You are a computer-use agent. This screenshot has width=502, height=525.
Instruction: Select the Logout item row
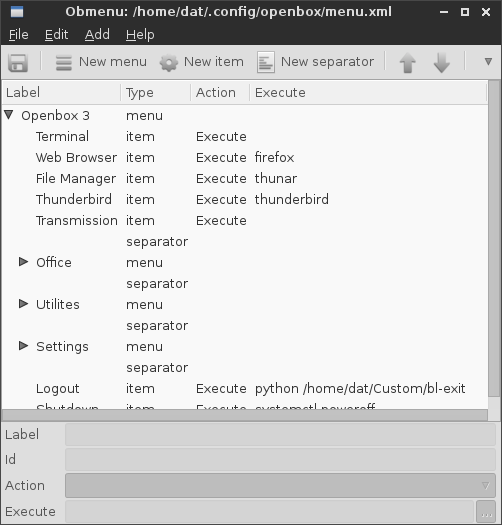(244, 388)
